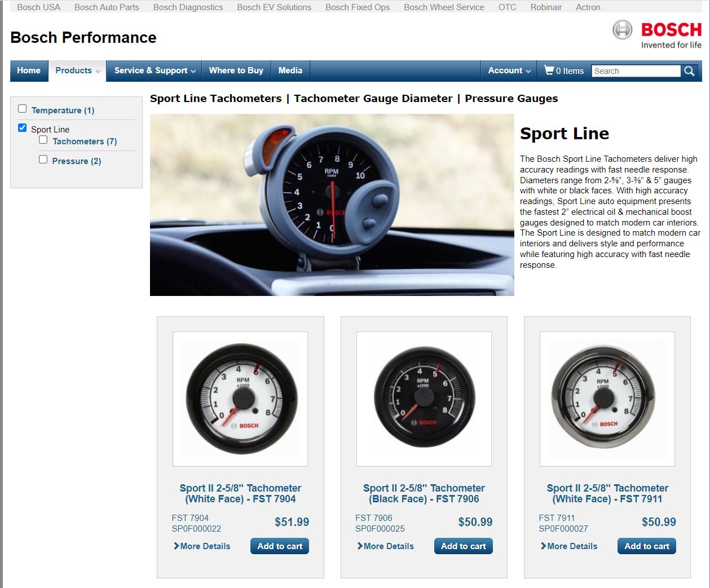Image resolution: width=710 pixels, height=588 pixels.
Task: Click More Details arrow for FST 7911
Action: pos(543,546)
